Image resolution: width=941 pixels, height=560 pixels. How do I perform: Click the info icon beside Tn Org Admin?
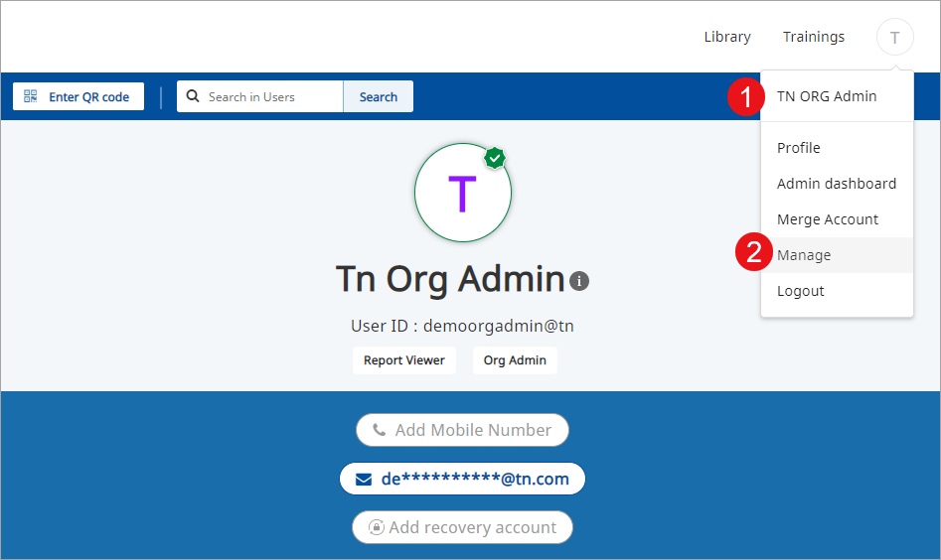point(579,281)
